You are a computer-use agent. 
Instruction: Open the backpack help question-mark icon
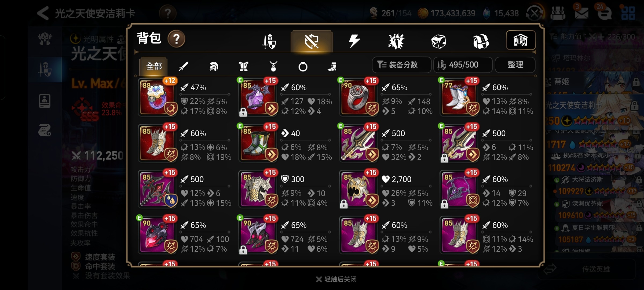point(176,39)
